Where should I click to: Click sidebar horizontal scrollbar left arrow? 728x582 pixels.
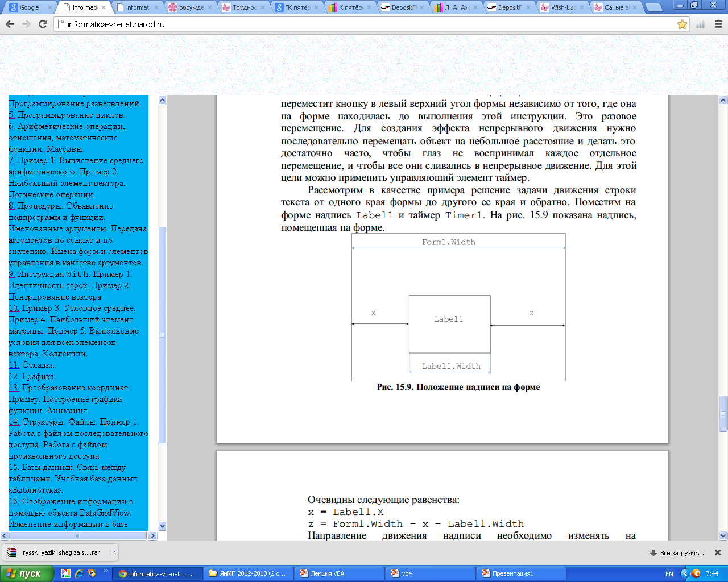(x=5, y=535)
